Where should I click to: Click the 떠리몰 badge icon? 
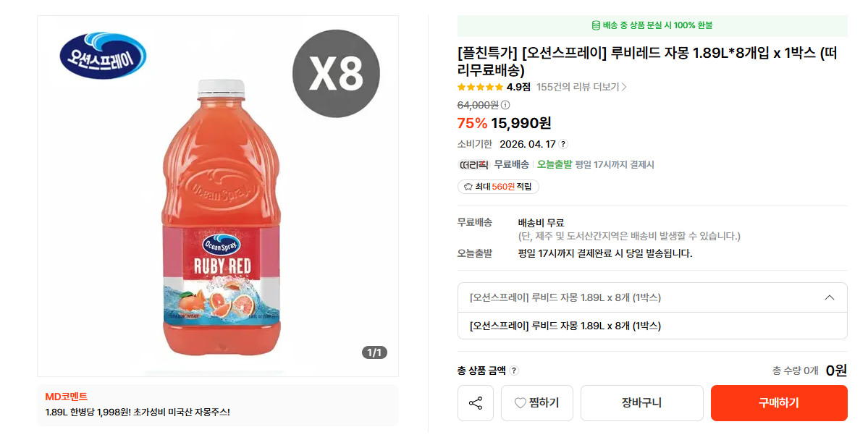point(473,165)
